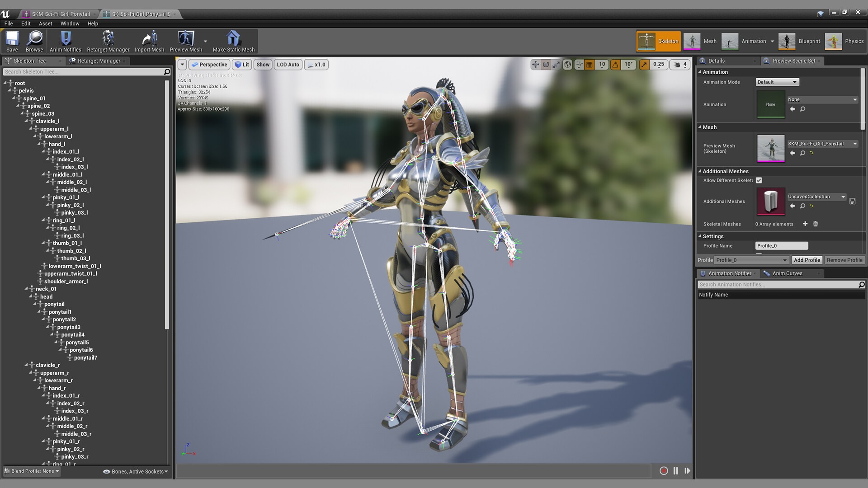Enable Allow Different Skeletons checkbox
This screenshot has height=488, width=868.
pos(759,180)
